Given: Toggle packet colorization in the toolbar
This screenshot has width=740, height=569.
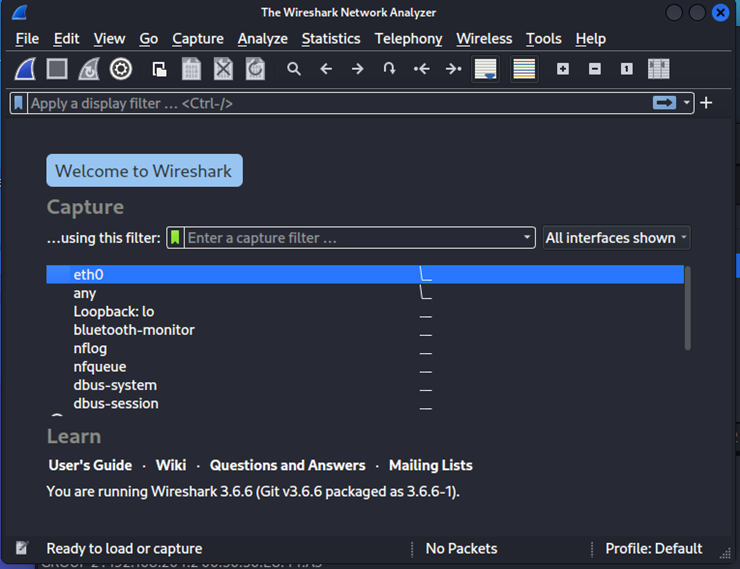Looking at the screenshot, I should [x=524, y=69].
